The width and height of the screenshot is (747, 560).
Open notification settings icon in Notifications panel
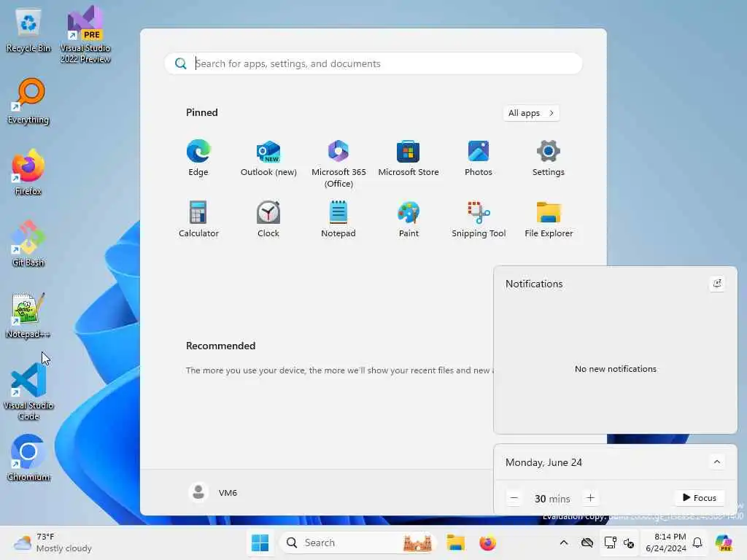(x=717, y=284)
